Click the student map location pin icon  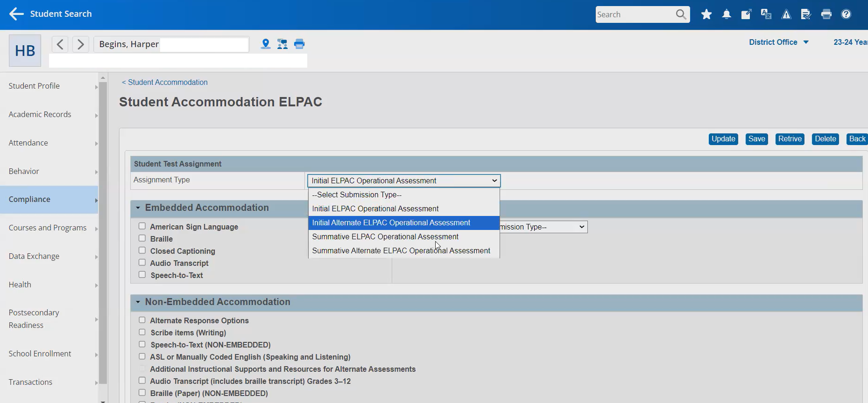(266, 44)
